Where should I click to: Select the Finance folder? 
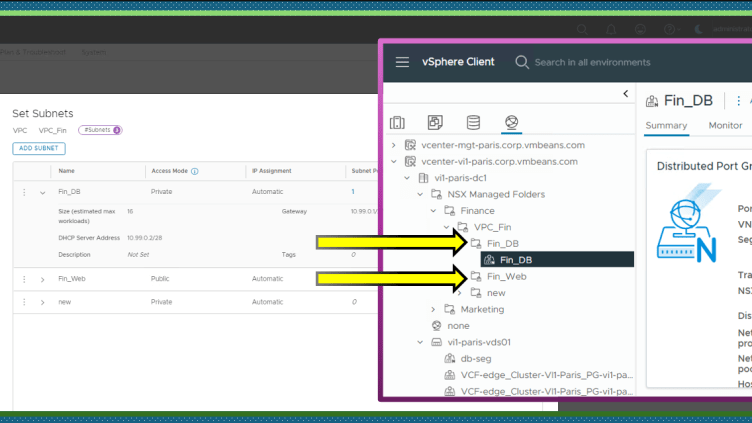pyautogui.click(x=477, y=211)
